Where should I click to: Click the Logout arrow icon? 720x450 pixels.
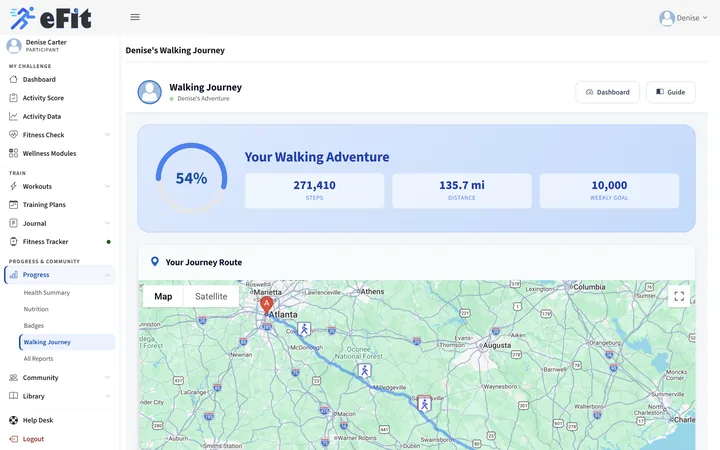tap(13, 439)
